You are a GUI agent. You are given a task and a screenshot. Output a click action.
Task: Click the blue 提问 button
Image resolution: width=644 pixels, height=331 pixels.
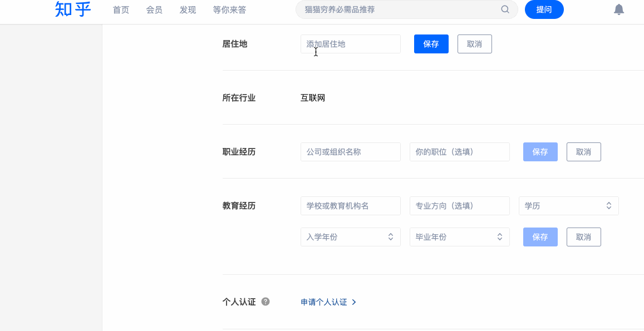(544, 9)
